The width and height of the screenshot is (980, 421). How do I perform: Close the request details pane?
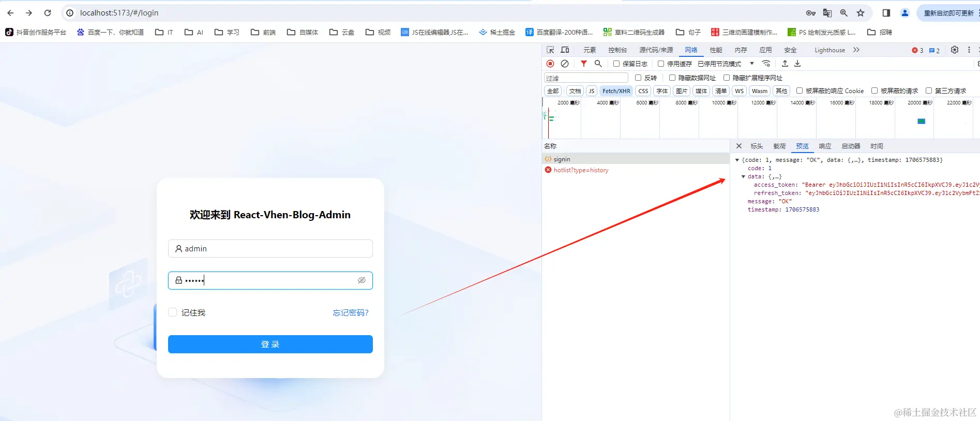(739, 146)
